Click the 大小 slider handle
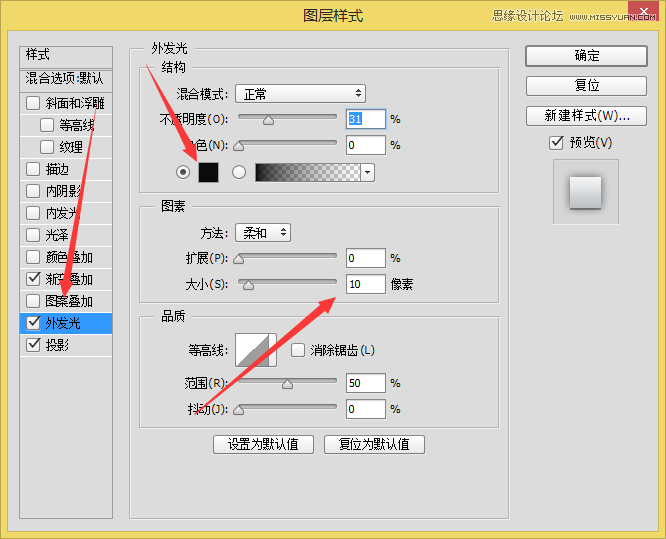 (248, 285)
